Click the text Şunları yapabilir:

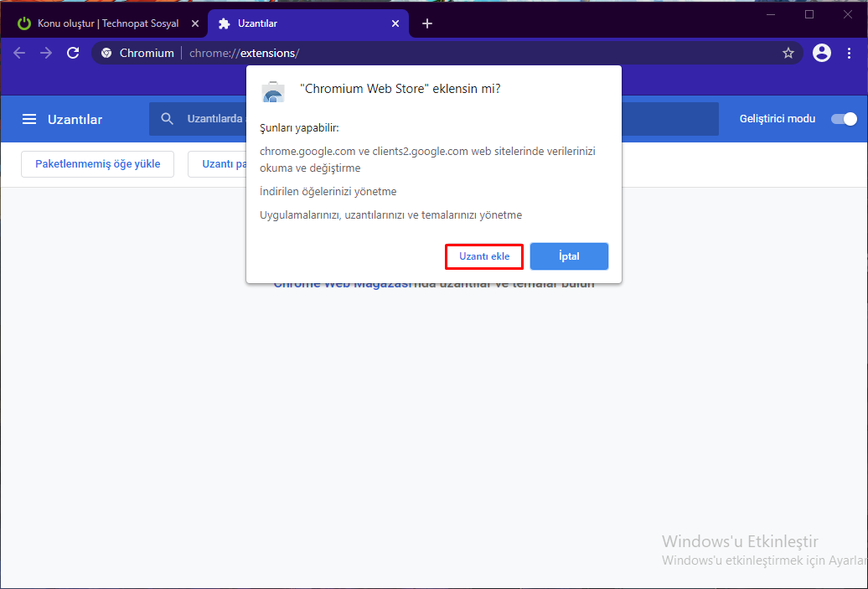click(299, 128)
